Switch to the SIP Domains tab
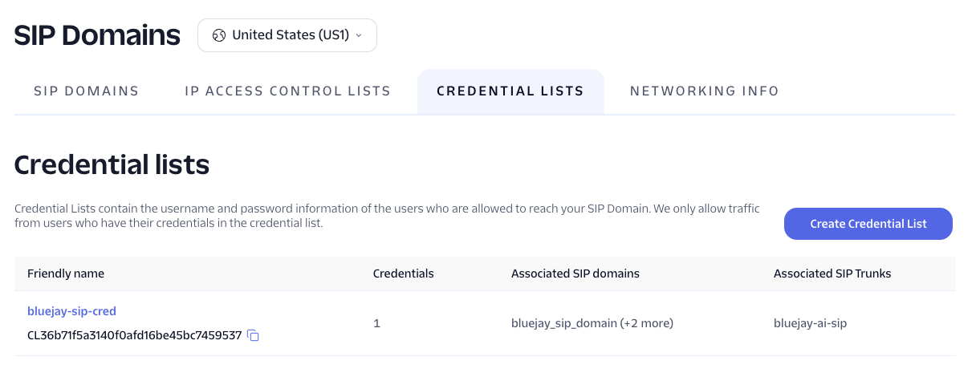The image size is (980, 385). point(87,91)
